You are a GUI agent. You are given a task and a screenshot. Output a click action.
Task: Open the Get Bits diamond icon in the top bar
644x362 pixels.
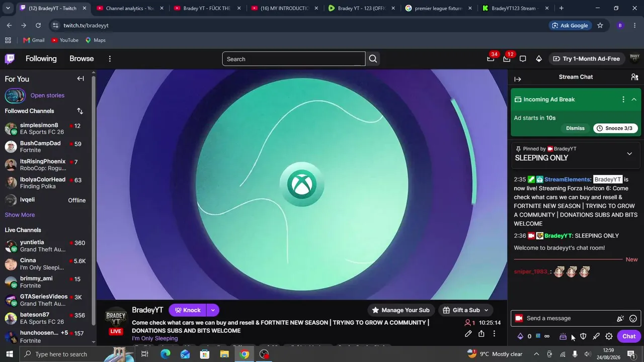pyautogui.click(x=539, y=59)
